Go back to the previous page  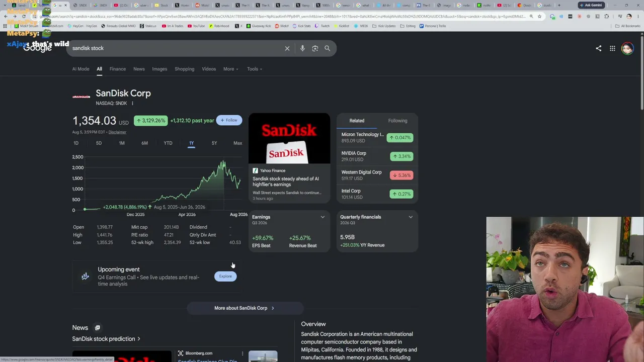click(6, 16)
